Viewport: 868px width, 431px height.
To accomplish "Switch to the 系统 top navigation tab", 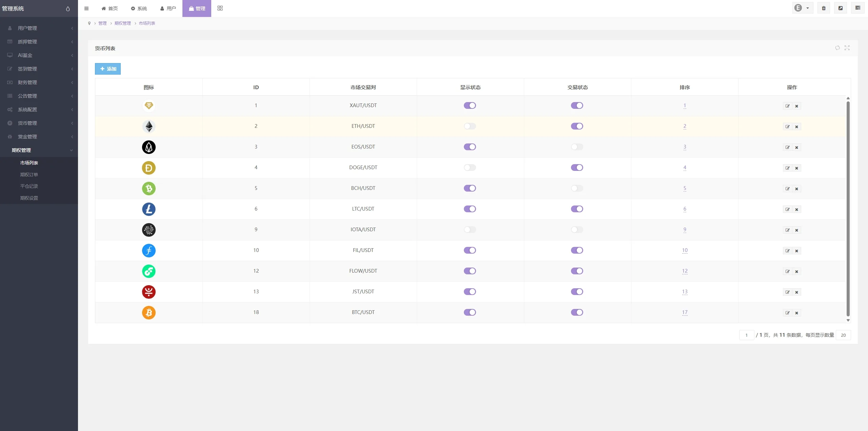I will click(139, 8).
